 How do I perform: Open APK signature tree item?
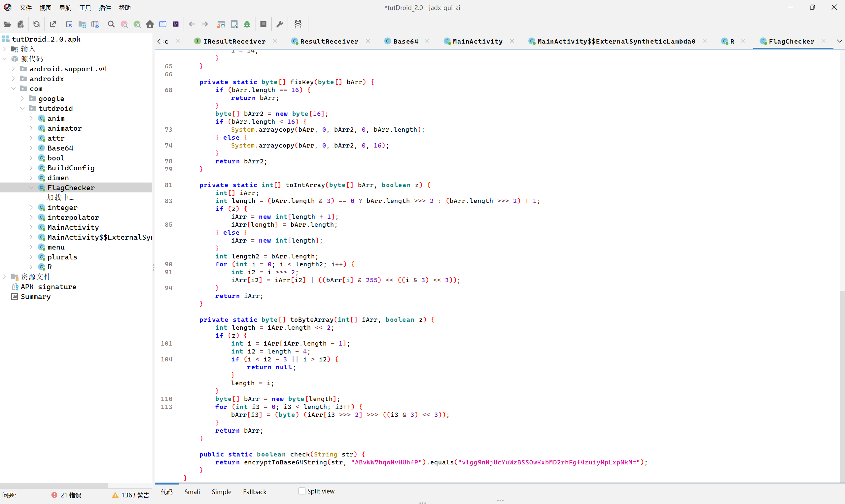(x=48, y=286)
